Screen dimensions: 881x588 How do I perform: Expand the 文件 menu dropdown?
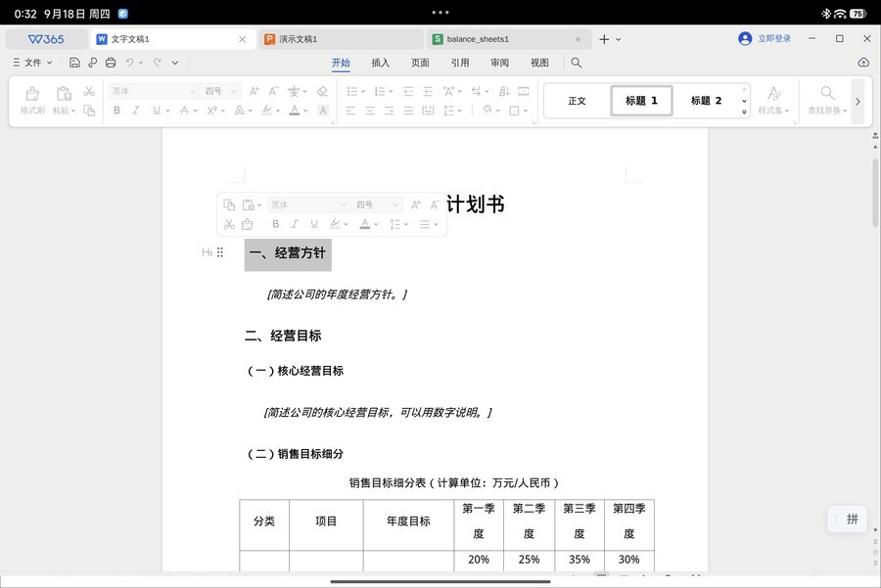tap(33, 63)
